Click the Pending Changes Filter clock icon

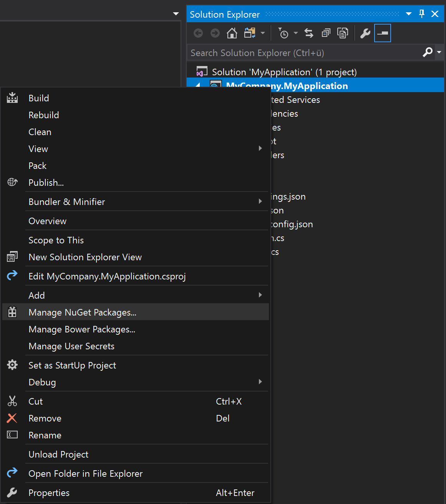tap(283, 33)
